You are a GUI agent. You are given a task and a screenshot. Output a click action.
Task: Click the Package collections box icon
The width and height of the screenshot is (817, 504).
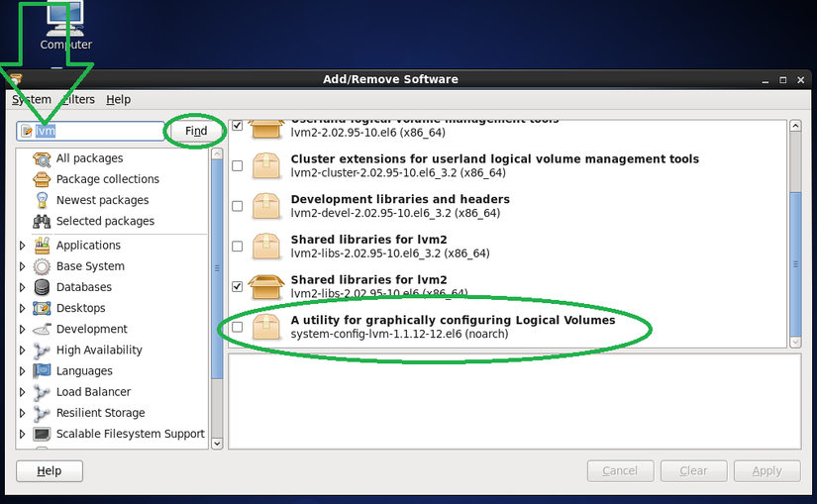42,179
